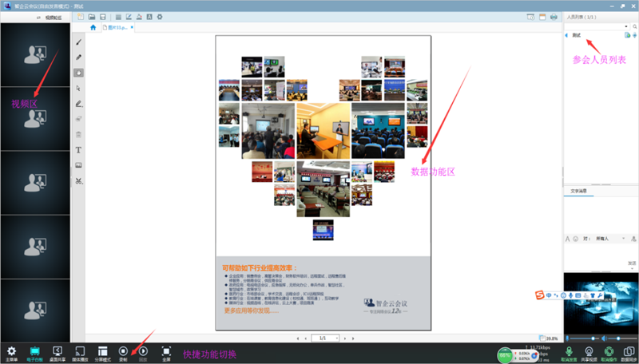Open the emoji smiley picker
Image resolution: width=639 pixels, height=364 pixels.
(575, 239)
